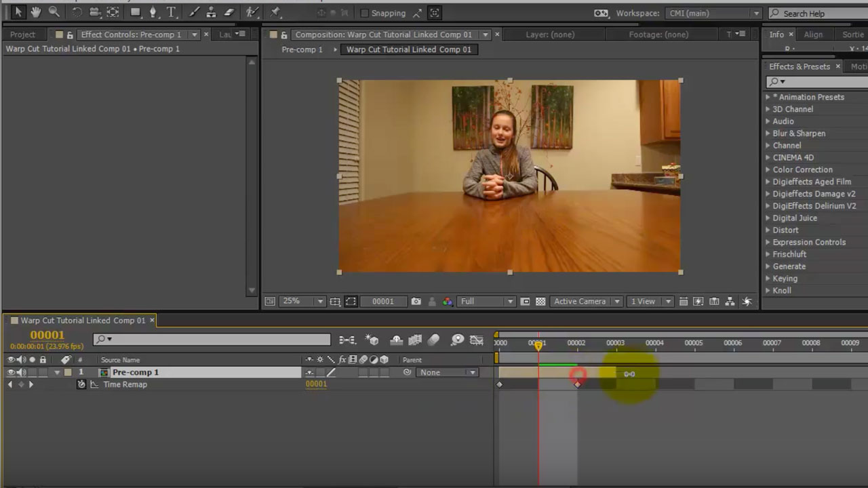Open the composition flowchart icon
This screenshot has width=868, height=488.
pos(730,302)
